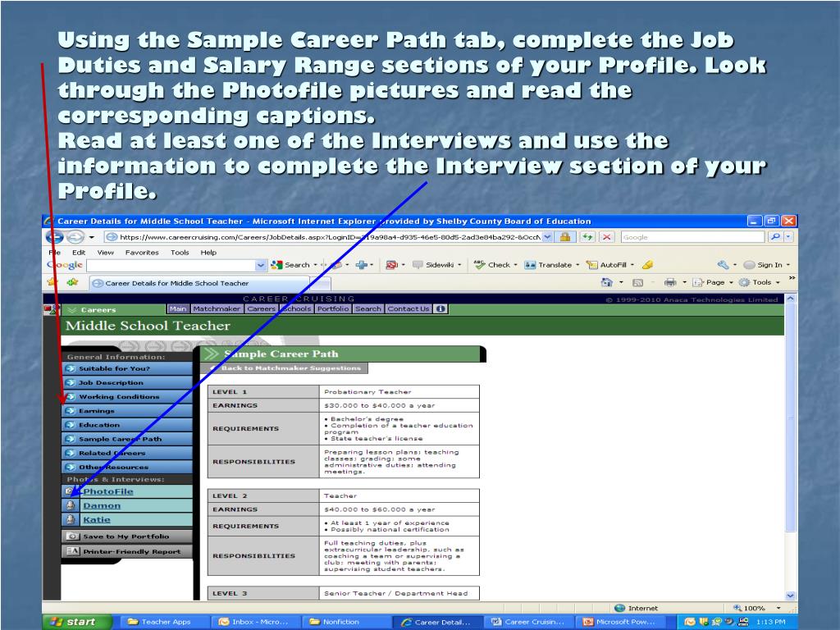Open the Damon interview link
The width and height of the screenshot is (840, 630).
(x=102, y=505)
